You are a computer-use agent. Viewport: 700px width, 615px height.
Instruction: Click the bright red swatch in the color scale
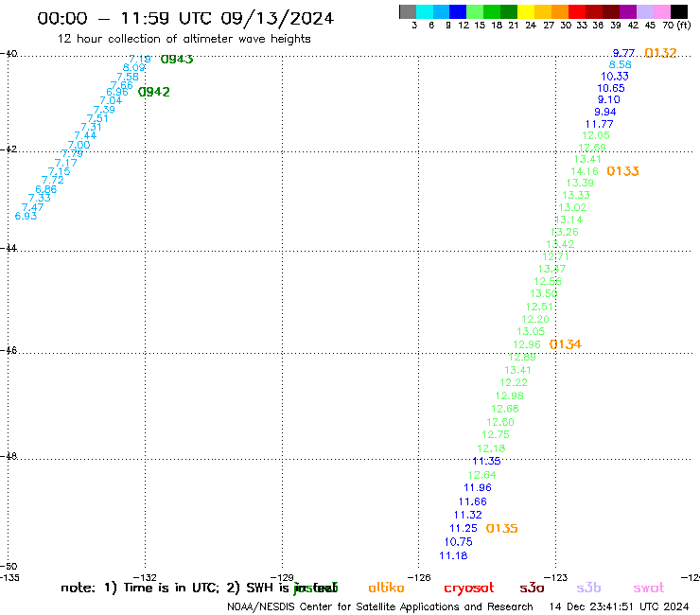tap(577, 11)
